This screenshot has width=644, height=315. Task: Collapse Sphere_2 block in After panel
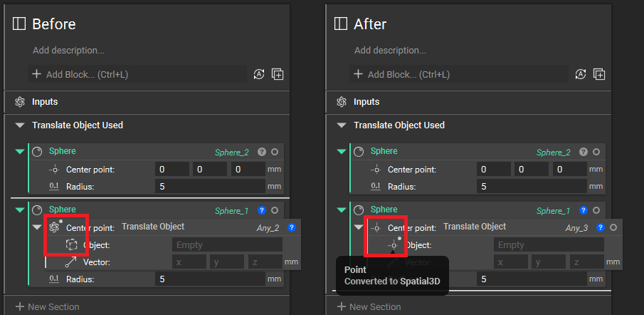(x=342, y=152)
